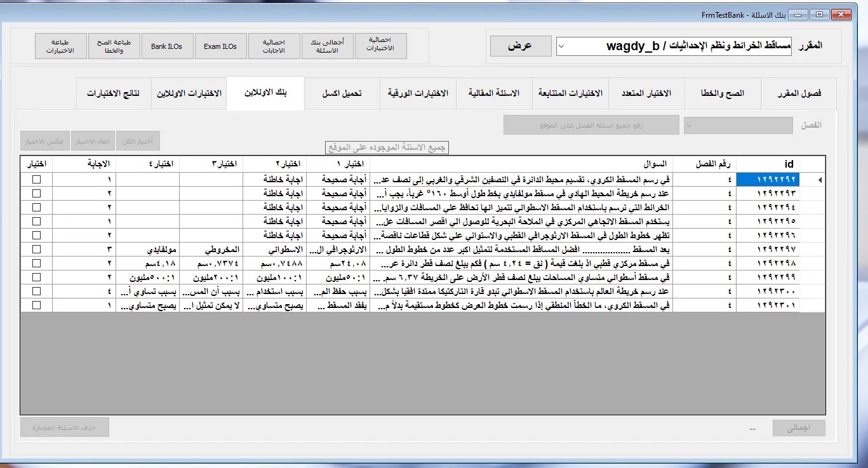Screen dimensions: 868x468
Task: Click the طباعة الاختبارات button
Action: point(60,46)
